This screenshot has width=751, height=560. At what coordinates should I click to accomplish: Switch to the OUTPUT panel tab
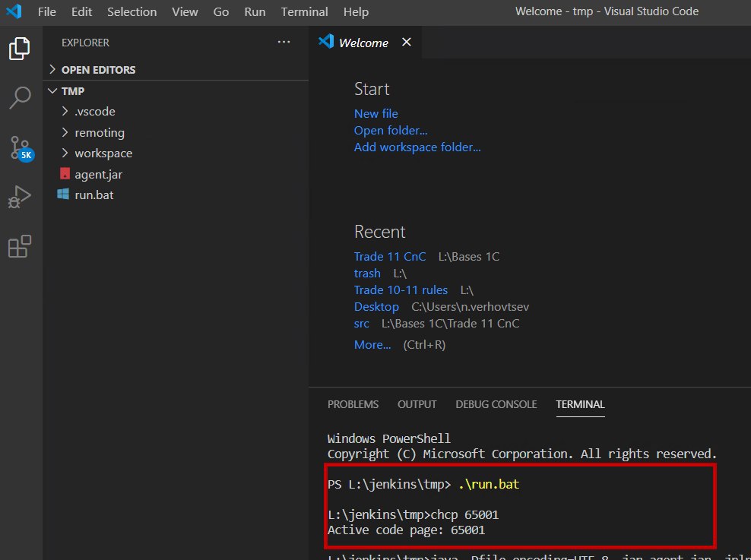pyautogui.click(x=417, y=404)
